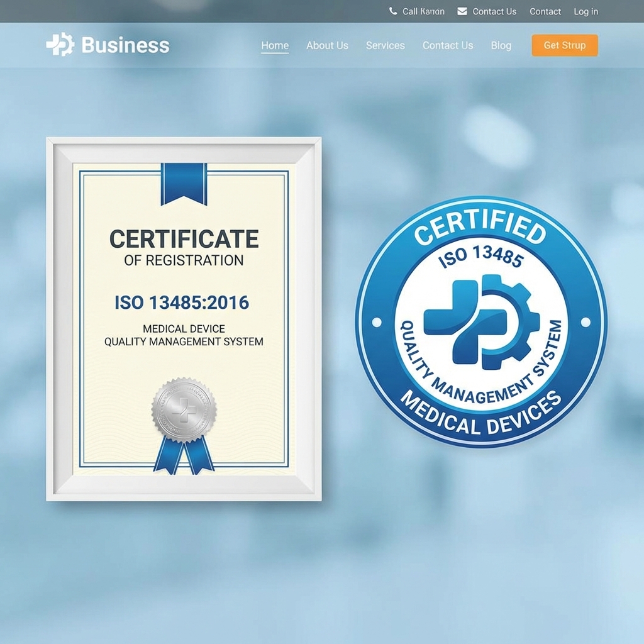Viewport: 644px width, 644px height.
Task: Open the Services menu item
Action: pos(386,45)
